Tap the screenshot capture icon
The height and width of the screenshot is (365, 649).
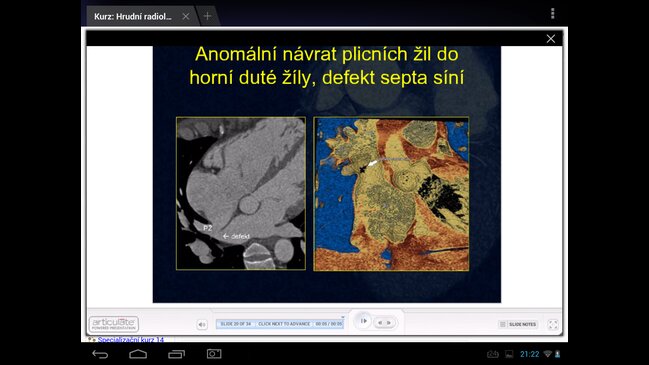tap(214, 353)
